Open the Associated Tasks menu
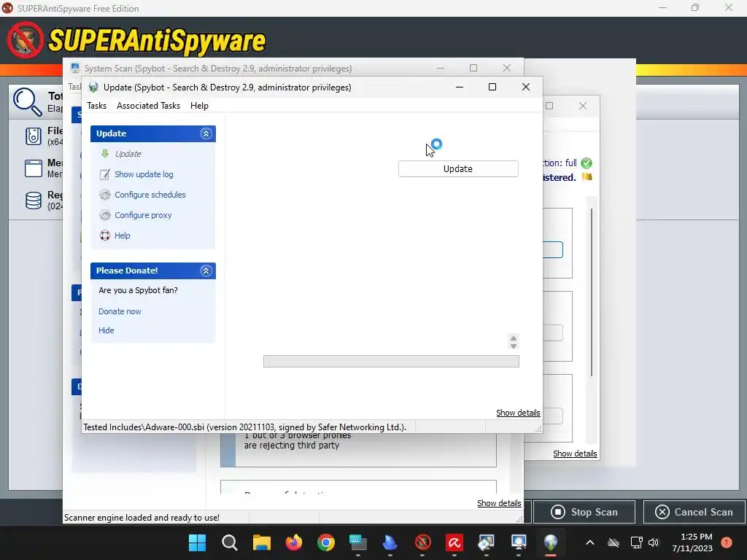This screenshot has height=560, width=747. pos(148,106)
